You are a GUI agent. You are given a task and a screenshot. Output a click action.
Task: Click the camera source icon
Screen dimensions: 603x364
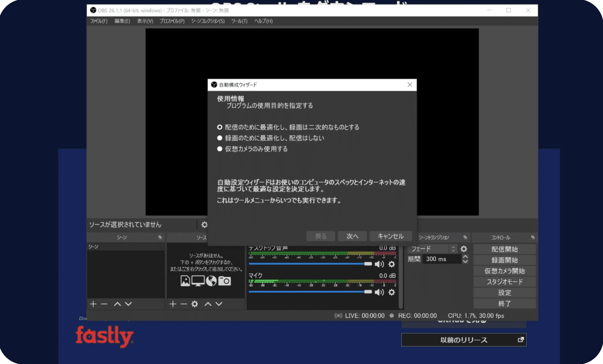(224, 281)
